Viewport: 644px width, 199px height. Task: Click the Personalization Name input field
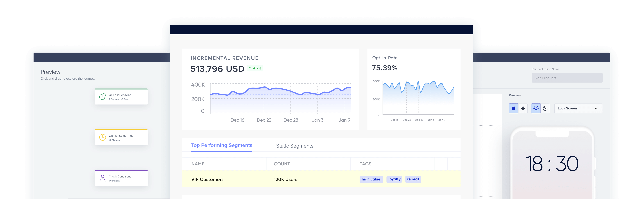(x=567, y=78)
